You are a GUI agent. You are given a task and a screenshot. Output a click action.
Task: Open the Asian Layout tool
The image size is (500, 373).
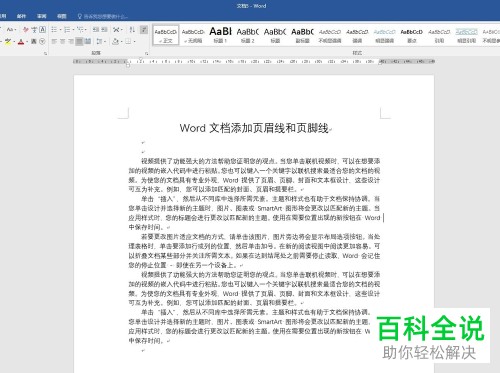point(116,30)
